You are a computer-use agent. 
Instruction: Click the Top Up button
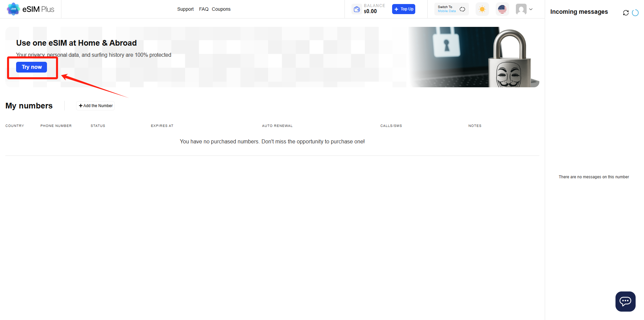pyautogui.click(x=404, y=9)
